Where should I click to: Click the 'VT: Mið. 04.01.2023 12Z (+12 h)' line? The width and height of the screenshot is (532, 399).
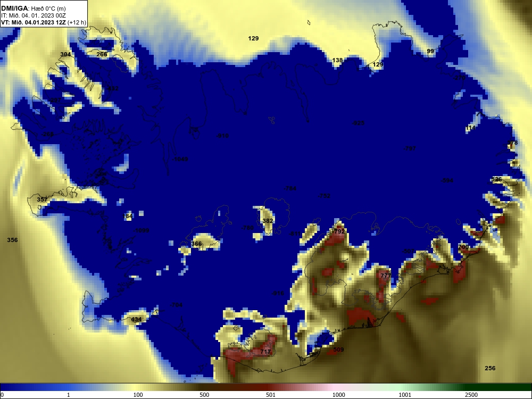[44, 22]
